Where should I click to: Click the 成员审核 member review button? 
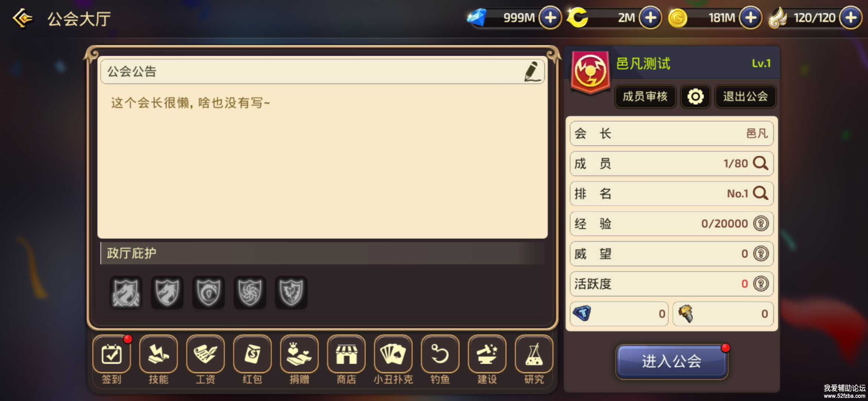click(645, 97)
